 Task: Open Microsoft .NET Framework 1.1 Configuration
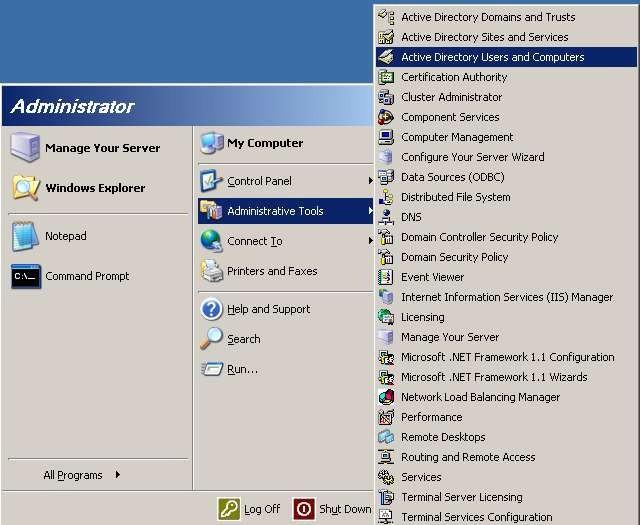[x=506, y=357]
